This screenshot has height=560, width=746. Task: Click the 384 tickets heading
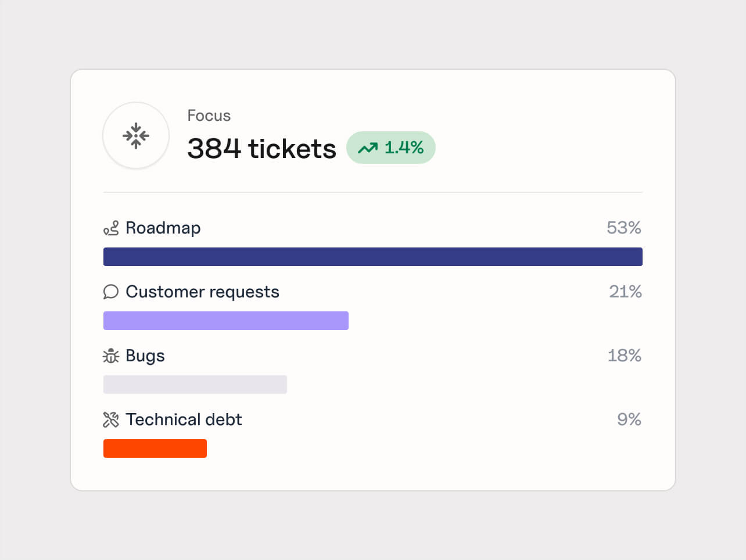click(261, 149)
